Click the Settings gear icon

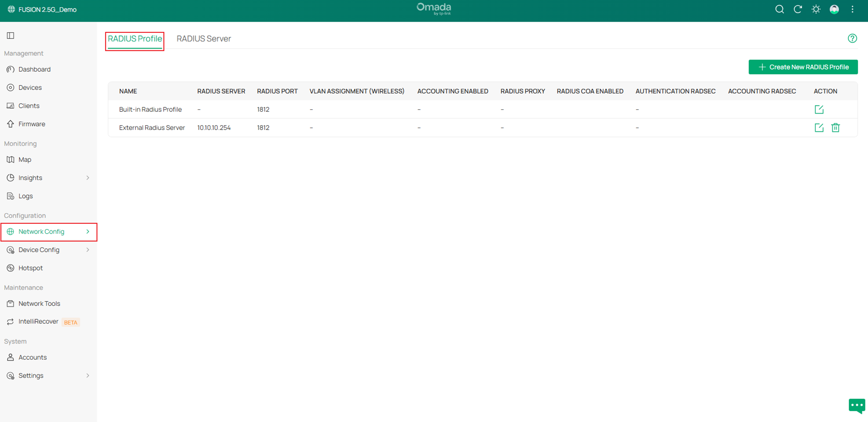tap(10, 375)
